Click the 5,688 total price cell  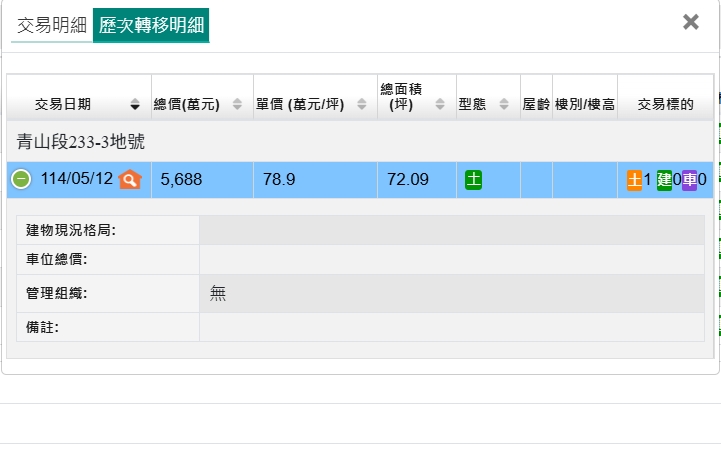coord(181,180)
